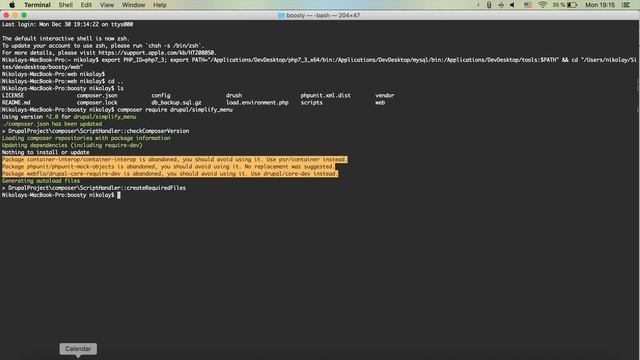The width and height of the screenshot is (640, 360).
Task: Open the Edit menu
Action: coord(86,5)
